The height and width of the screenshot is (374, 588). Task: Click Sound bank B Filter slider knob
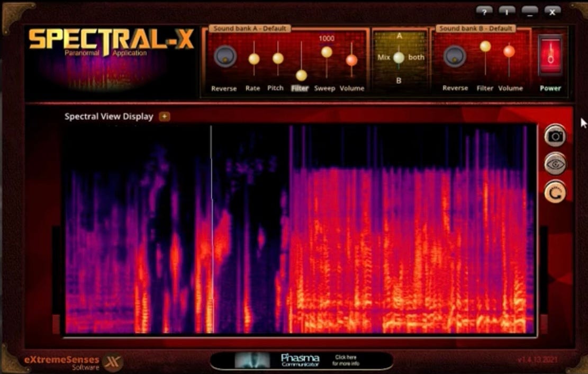coord(485,47)
